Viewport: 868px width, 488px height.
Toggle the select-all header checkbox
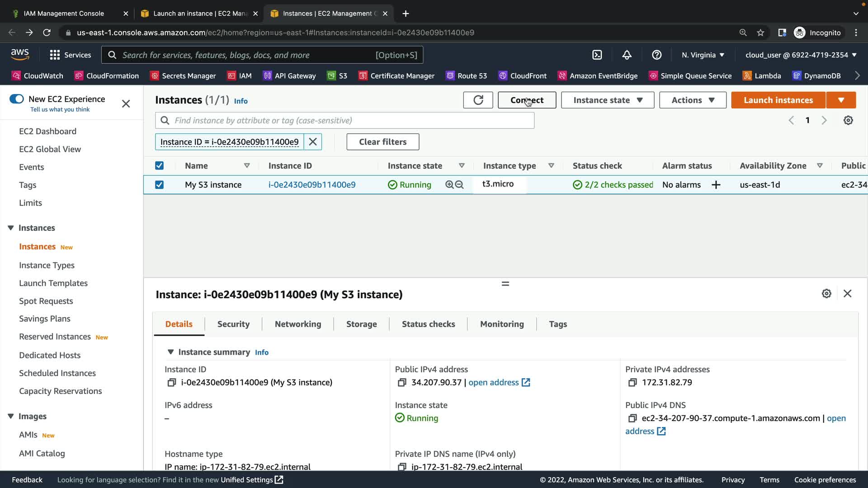pos(159,166)
